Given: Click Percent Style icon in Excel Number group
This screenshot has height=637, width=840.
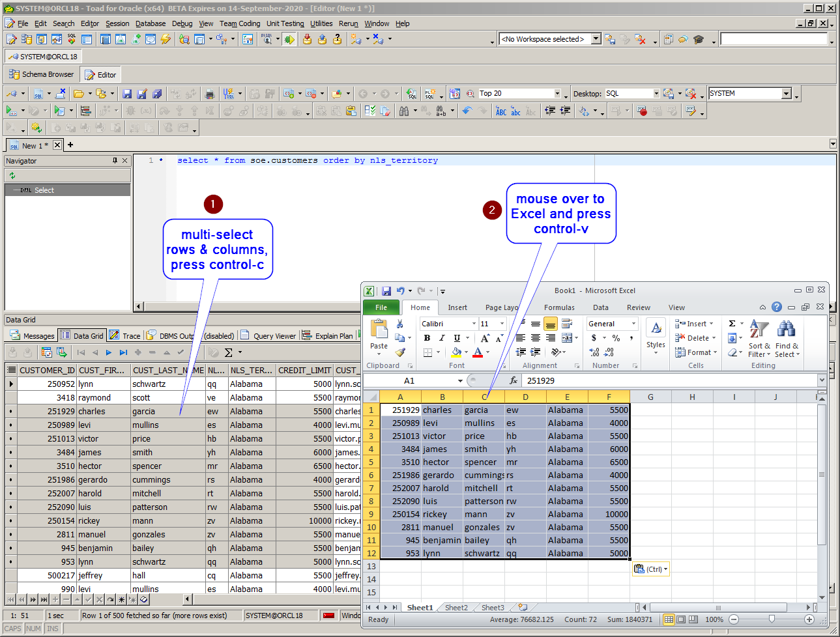Looking at the screenshot, I should (616, 338).
